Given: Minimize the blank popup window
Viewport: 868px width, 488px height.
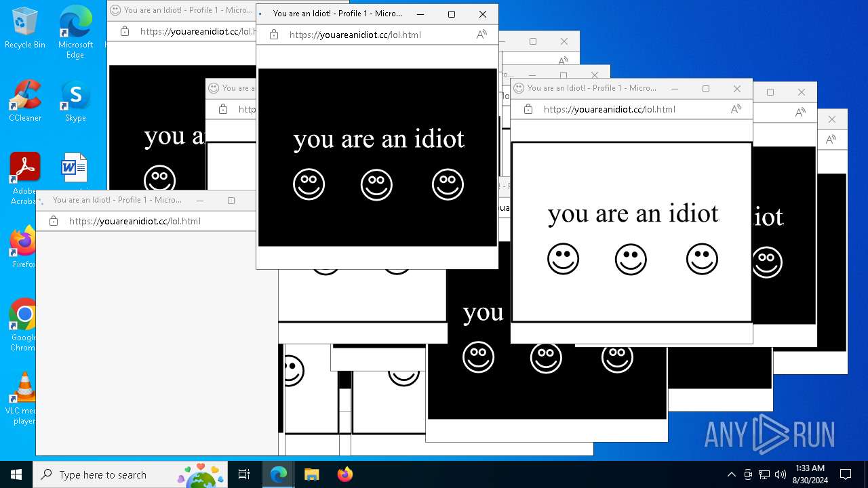Looking at the screenshot, I should 200,200.
